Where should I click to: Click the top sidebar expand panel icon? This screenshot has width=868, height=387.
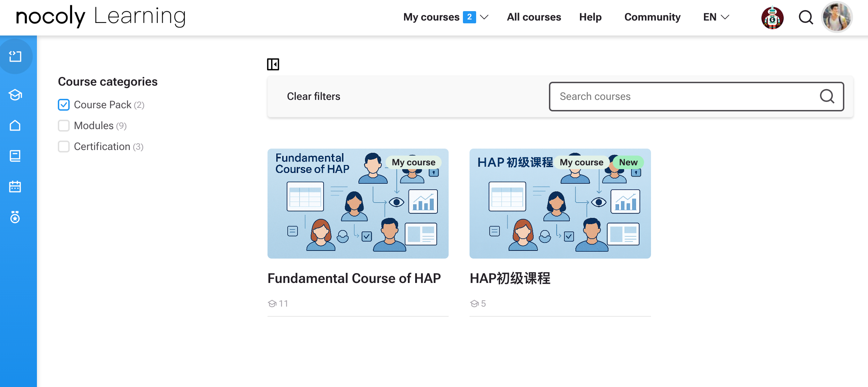point(15,56)
